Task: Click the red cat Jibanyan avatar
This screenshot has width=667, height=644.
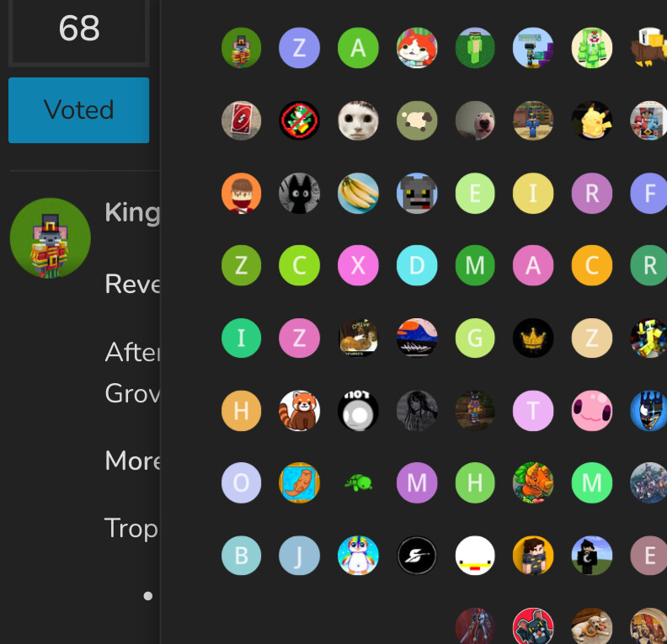Action: [416, 48]
